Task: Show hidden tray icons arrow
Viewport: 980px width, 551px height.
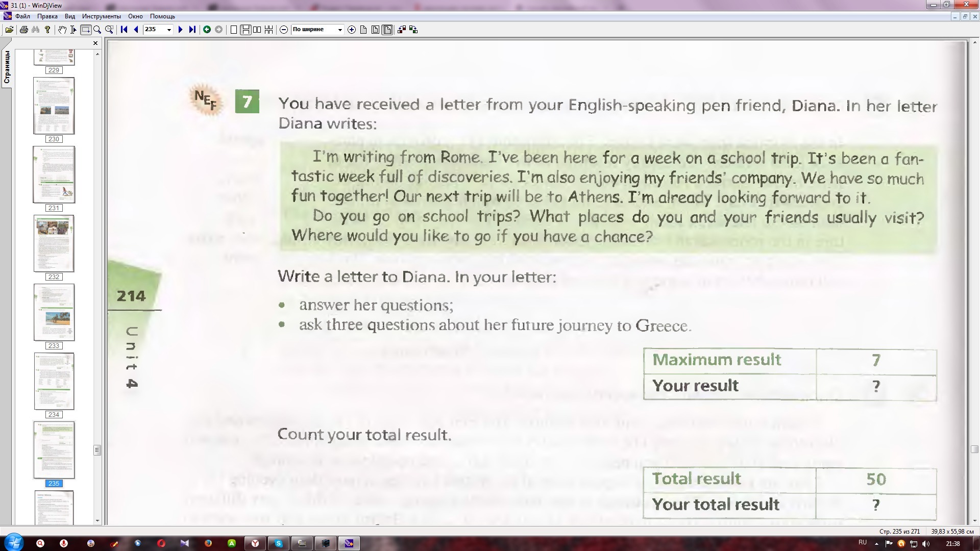Action: pyautogui.click(x=876, y=544)
